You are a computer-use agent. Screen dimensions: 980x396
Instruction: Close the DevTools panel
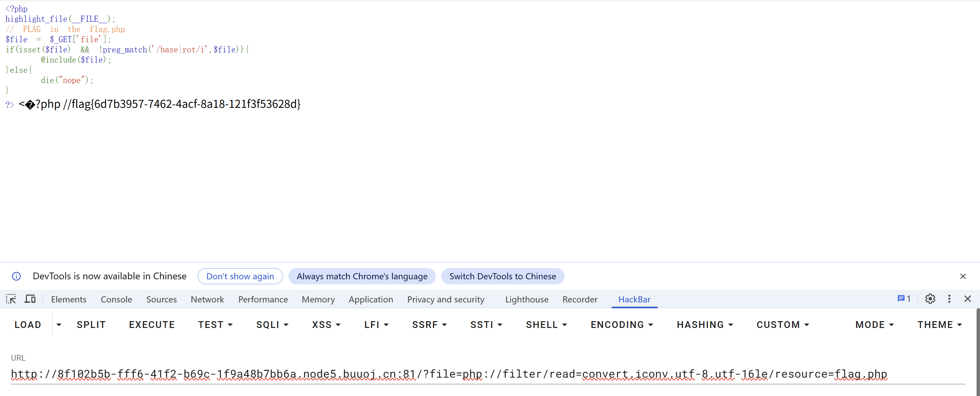(x=967, y=299)
